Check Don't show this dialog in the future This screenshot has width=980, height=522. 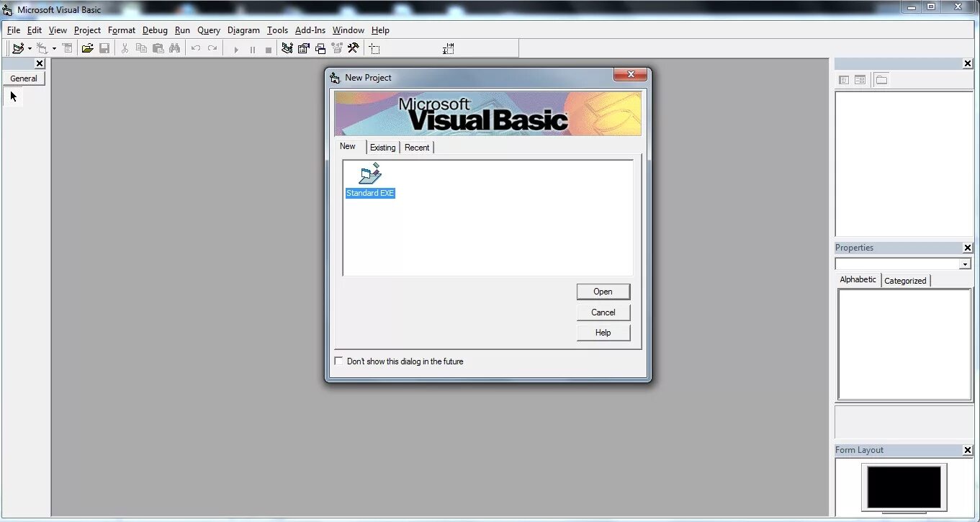pos(338,361)
